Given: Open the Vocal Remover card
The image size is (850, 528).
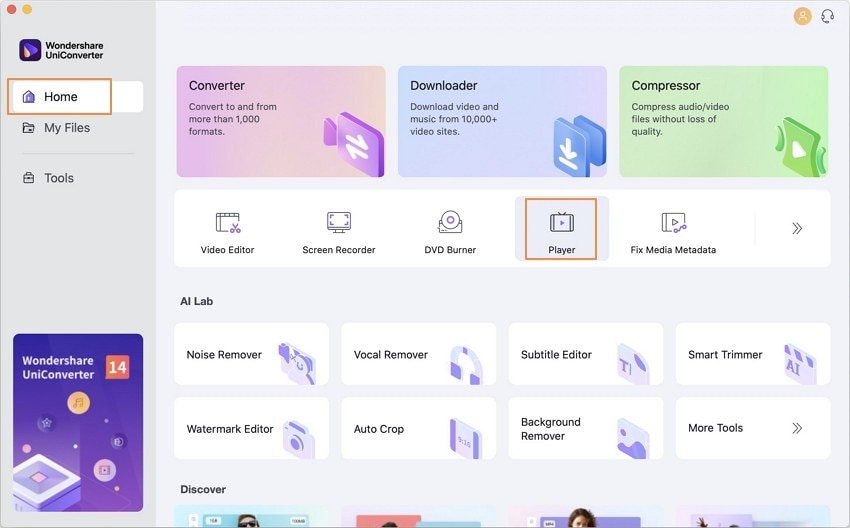Looking at the screenshot, I should coord(418,354).
